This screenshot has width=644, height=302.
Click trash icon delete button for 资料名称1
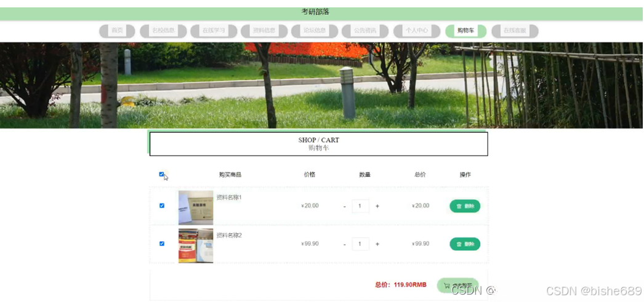click(465, 206)
